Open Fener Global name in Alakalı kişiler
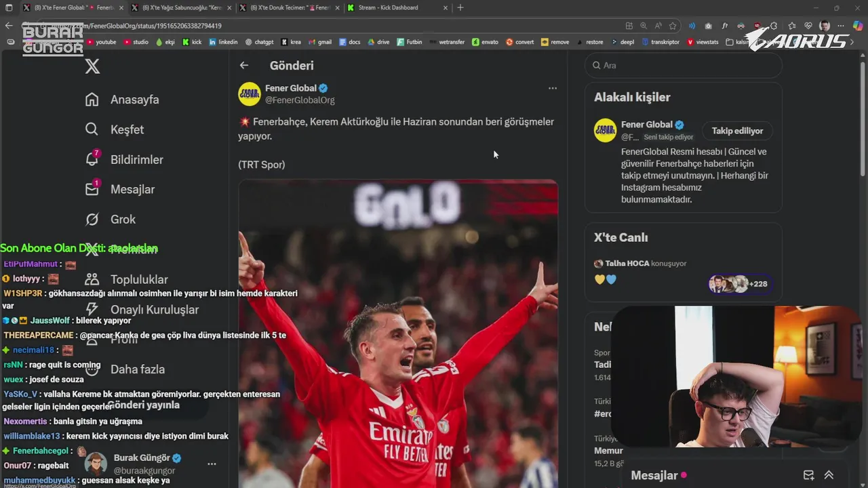 click(x=646, y=125)
